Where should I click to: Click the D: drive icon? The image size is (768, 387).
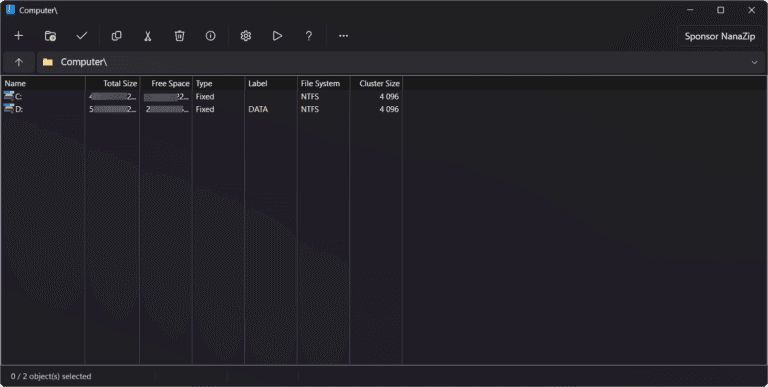coord(9,109)
